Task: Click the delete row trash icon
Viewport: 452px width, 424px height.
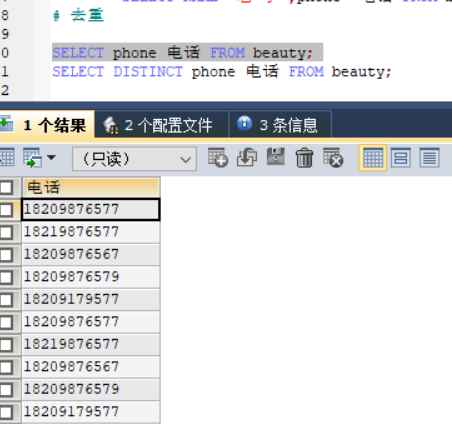Action: (x=304, y=158)
